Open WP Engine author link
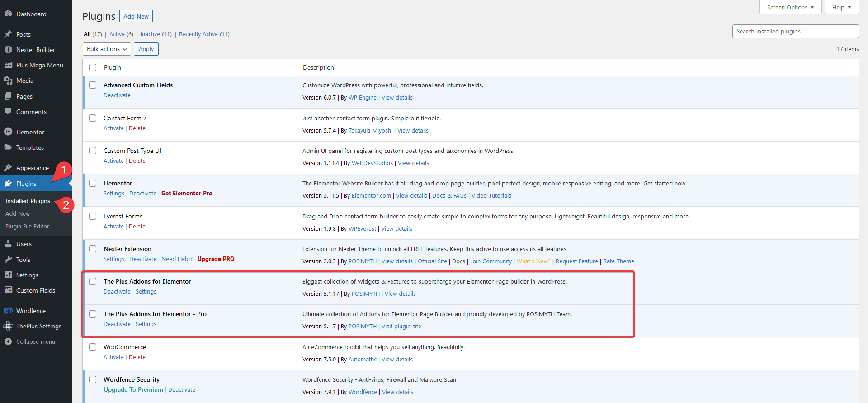Screen dimensions: 868x403 pos(363,98)
